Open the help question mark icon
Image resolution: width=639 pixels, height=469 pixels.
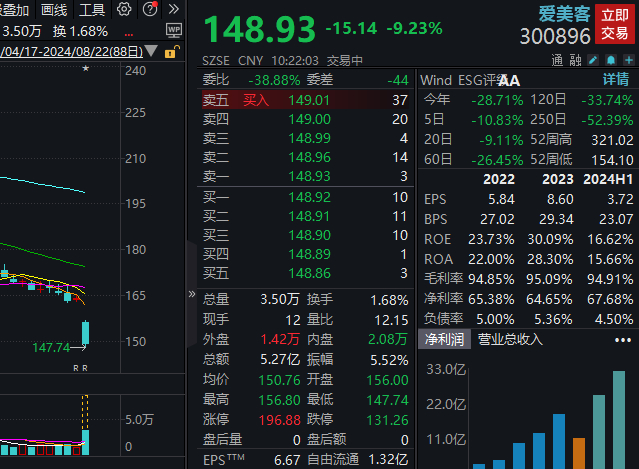pyautogui.click(x=150, y=9)
